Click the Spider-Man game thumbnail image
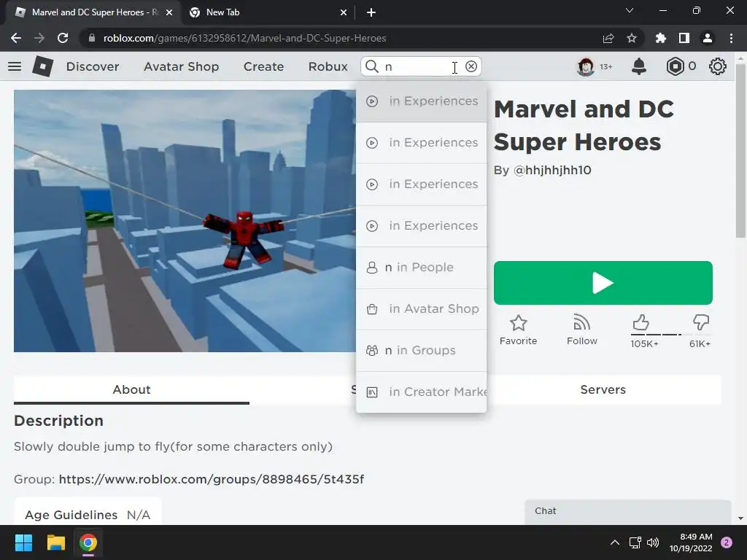The height and width of the screenshot is (560, 747). pos(185,221)
